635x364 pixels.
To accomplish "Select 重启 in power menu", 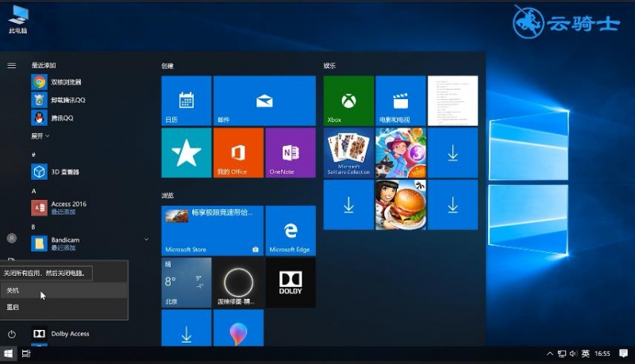I will coord(64,307).
